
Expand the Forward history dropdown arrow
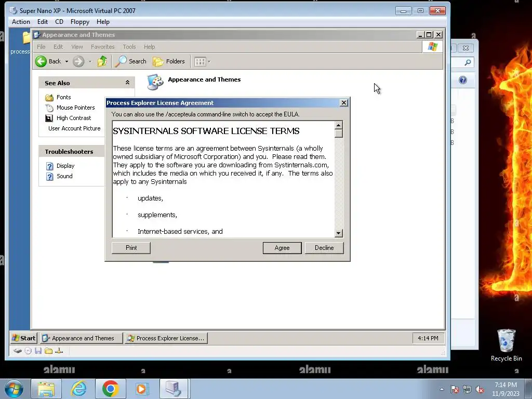click(90, 61)
